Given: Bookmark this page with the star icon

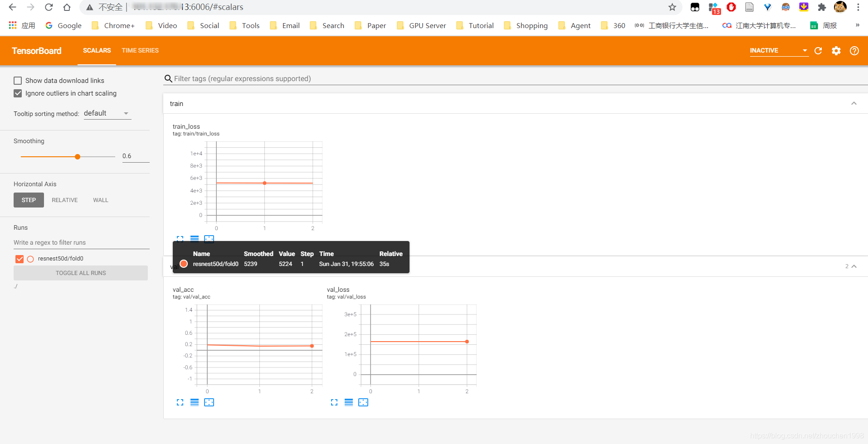Looking at the screenshot, I should tap(672, 7).
